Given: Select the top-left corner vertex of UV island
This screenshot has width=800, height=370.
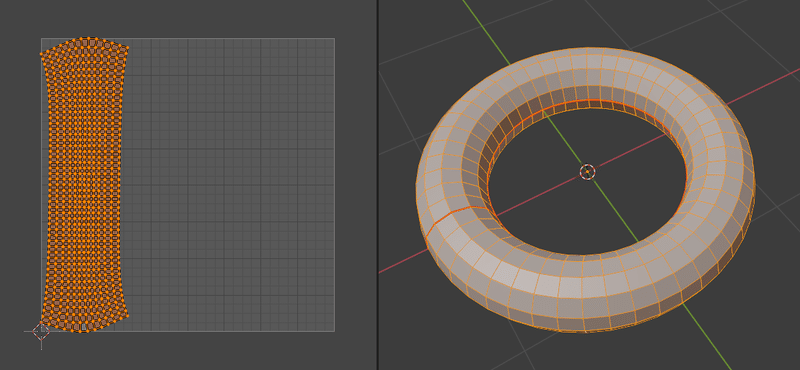Looking at the screenshot, I should click(x=42, y=53).
